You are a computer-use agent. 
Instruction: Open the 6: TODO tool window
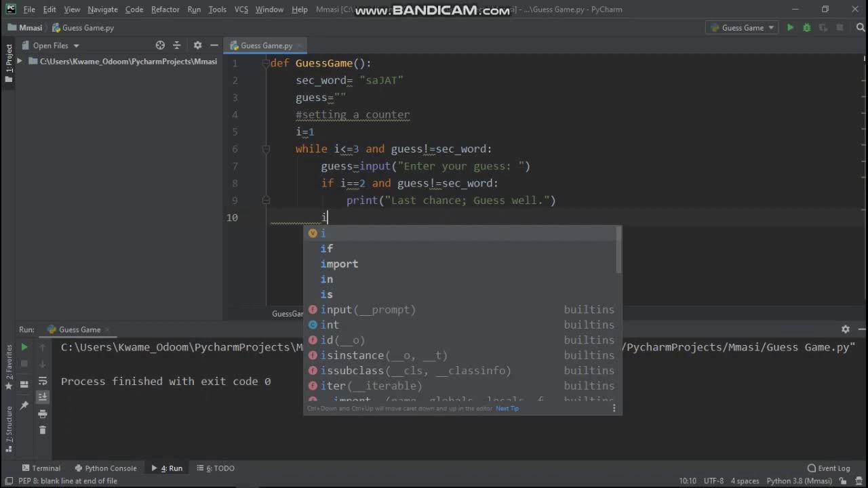coord(216,468)
